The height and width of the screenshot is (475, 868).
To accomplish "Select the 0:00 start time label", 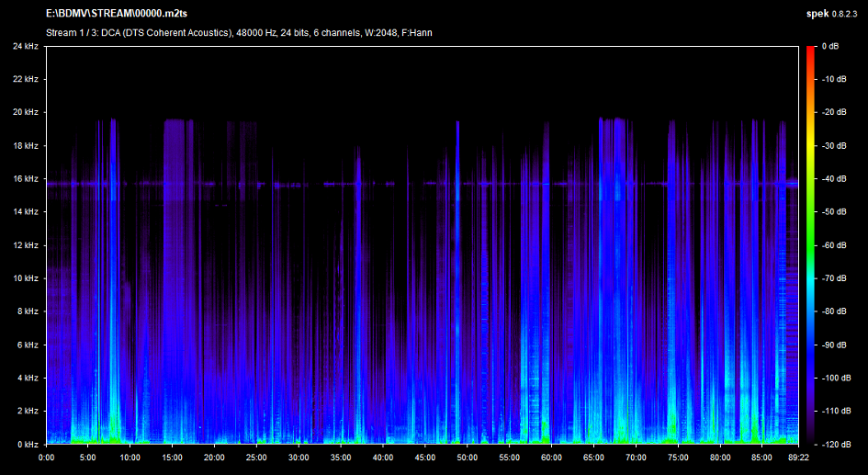I will click(x=46, y=457).
